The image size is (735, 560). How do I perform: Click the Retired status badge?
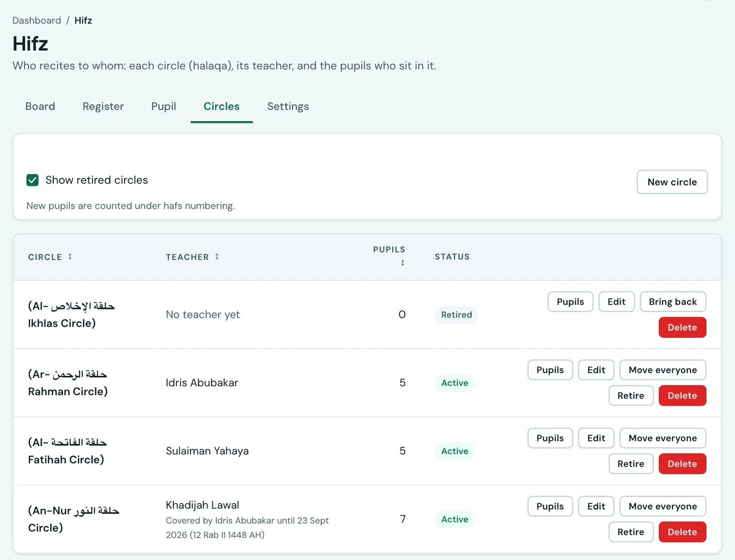click(x=456, y=315)
